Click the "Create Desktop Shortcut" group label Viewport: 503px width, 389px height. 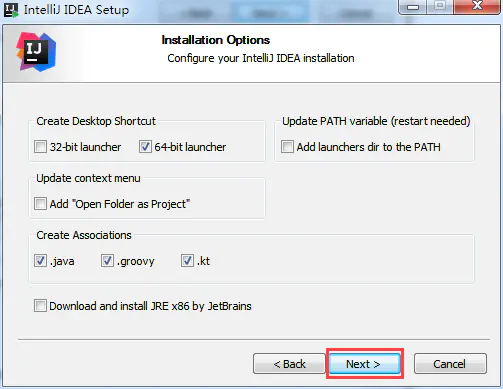pyautogui.click(x=96, y=121)
